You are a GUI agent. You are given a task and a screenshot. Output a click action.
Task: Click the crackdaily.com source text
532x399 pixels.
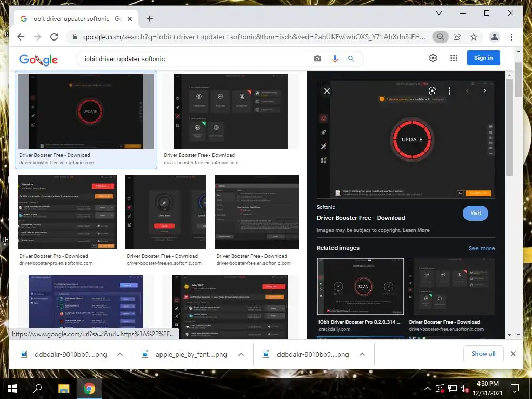click(x=334, y=329)
